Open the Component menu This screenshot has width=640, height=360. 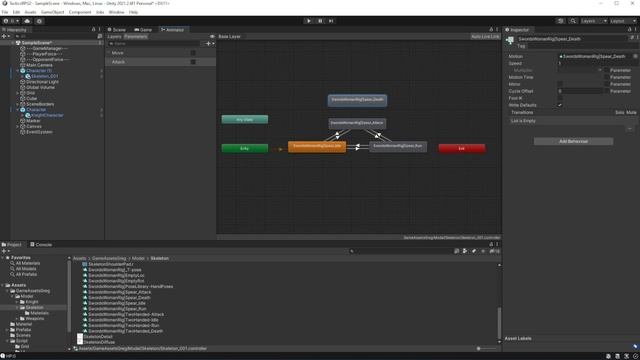point(80,12)
